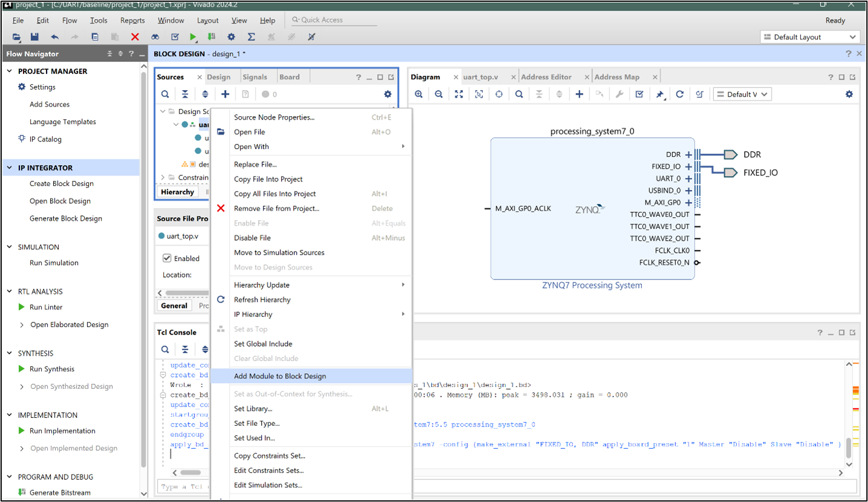Click the Sources panel search magnifier icon
Viewport: 868px width, 502px height.
point(165,94)
